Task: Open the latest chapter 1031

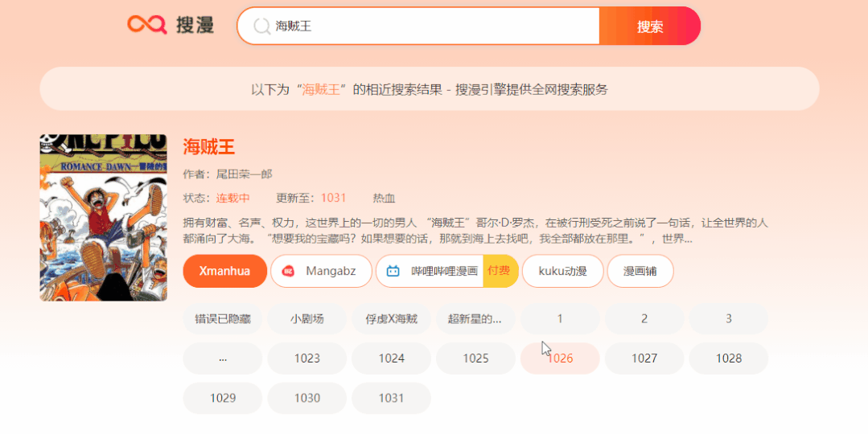Action: point(391,398)
